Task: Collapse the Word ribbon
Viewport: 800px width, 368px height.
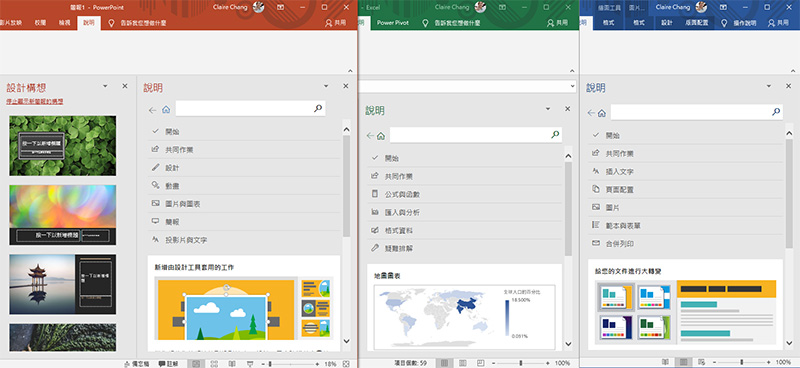Action: pyautogui.click(x=793, y=71)
